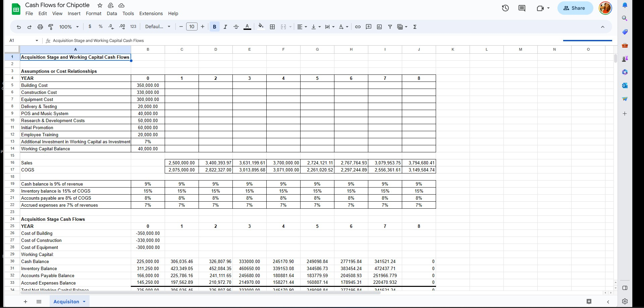Apply currency format with the dollar icon
This screenshot has height=308, width=644.
[90, 27]
